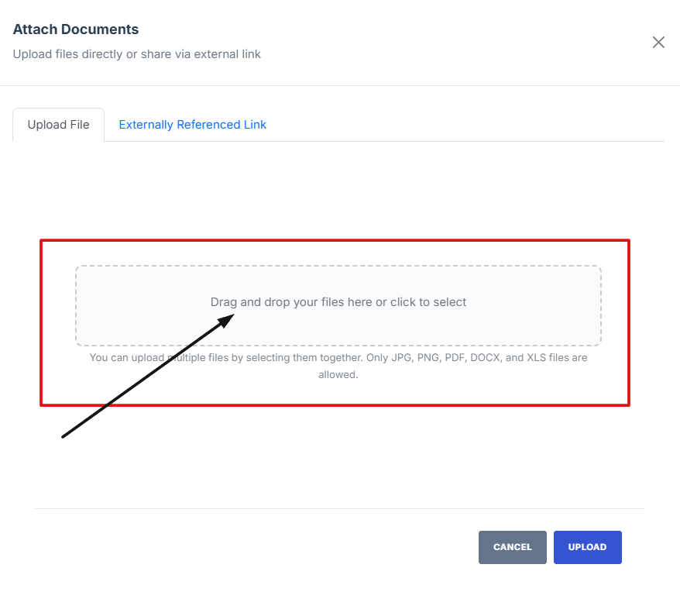This screenshot has width=680, height=616.
Task: Click the subtitle about sharing via external link
Action: tap(137, 54)
